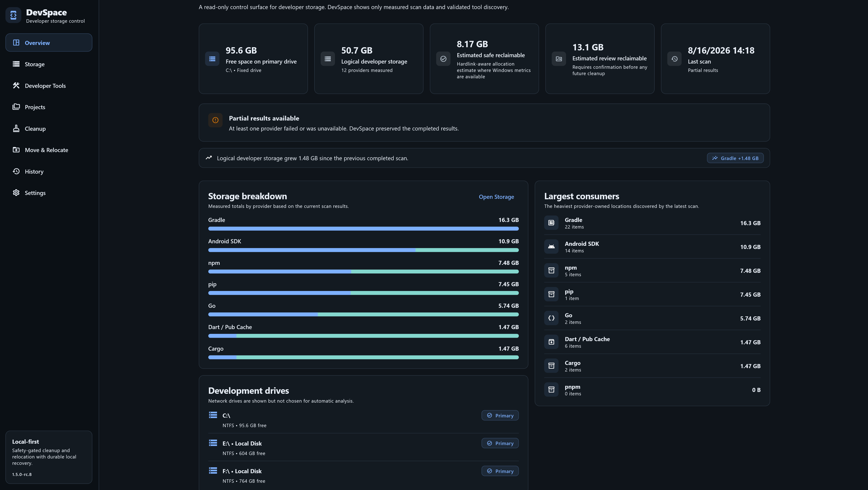This screenshot has height=490, width=868.
Task: Click the 'NTFS • 764 GB free' text
Action: coord(244,481)
